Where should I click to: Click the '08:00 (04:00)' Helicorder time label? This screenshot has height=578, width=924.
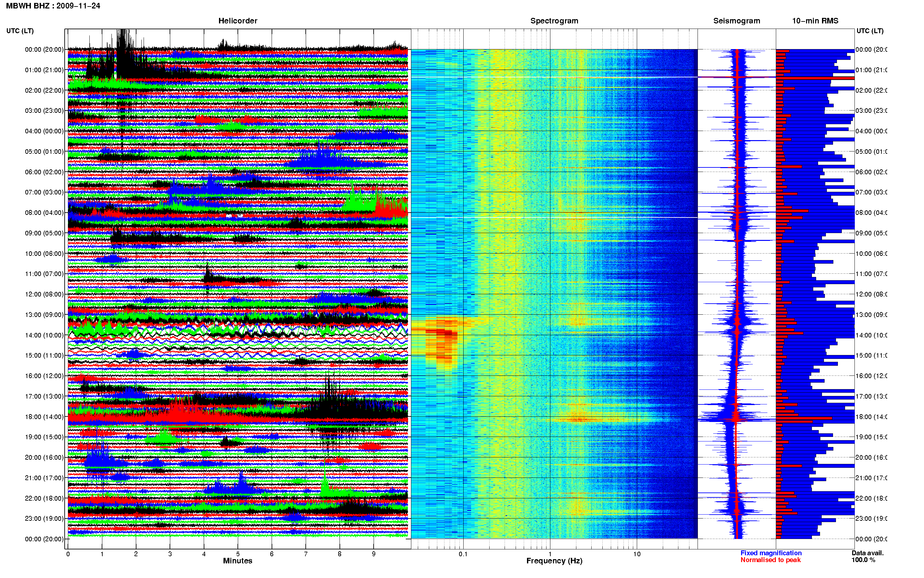pyautogui.click(x=44, y=213)
